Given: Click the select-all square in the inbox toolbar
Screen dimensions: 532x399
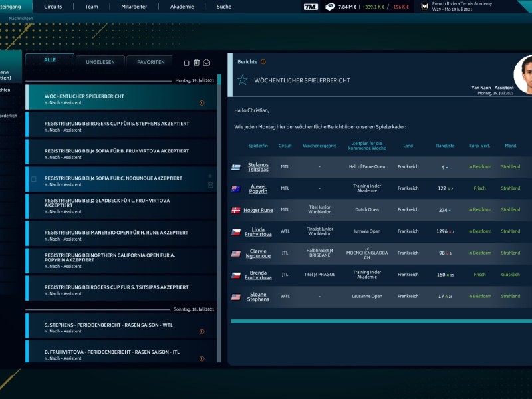Looking at the screenshot, I should tap(188, 62).
